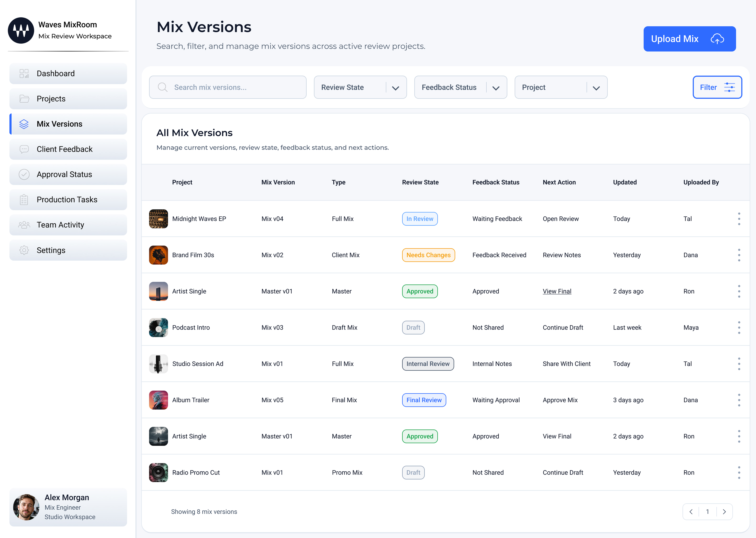Click the sliders icon in the Filter button

click(x=729, y=87)
